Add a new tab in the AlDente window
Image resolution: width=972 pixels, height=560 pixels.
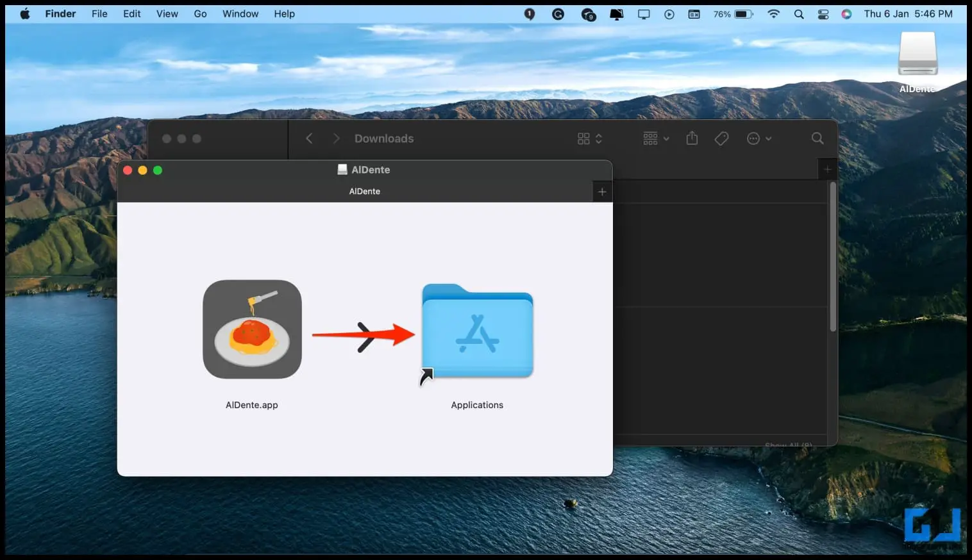pos(602,192)
